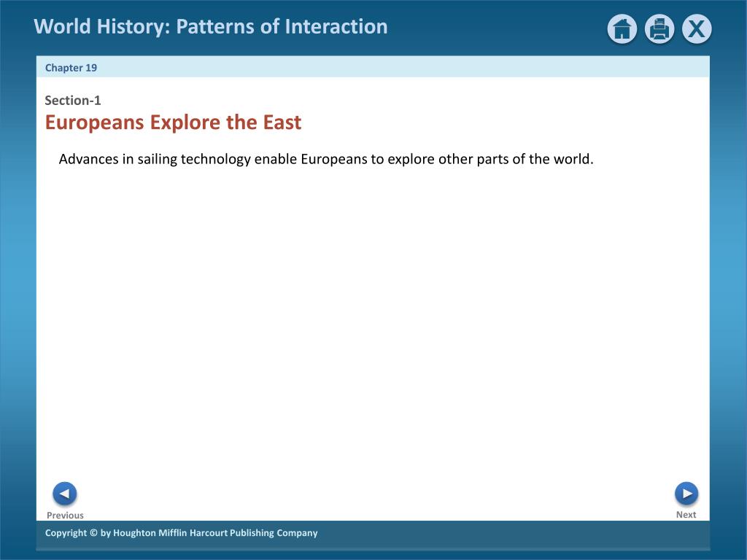This screenshot has width=747, height=560.
Task: Click the sentence about sailing technology advances
Action: click(x=326, y=159)
